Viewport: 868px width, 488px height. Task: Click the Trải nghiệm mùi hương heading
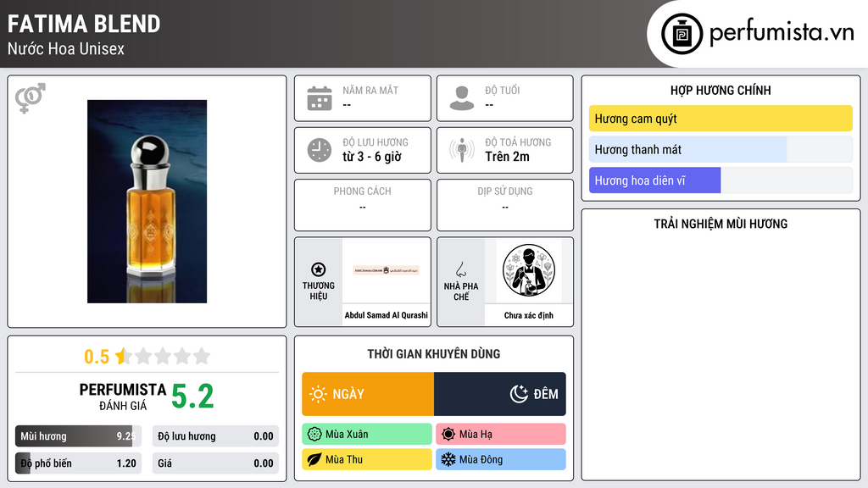coord(721,224)
